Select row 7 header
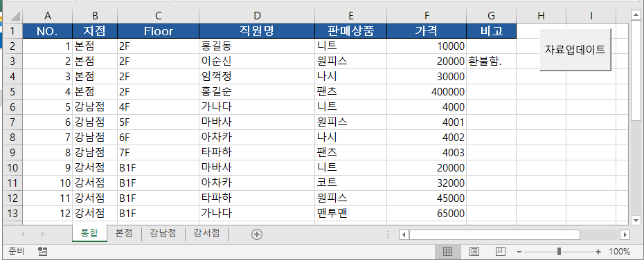 12,122
